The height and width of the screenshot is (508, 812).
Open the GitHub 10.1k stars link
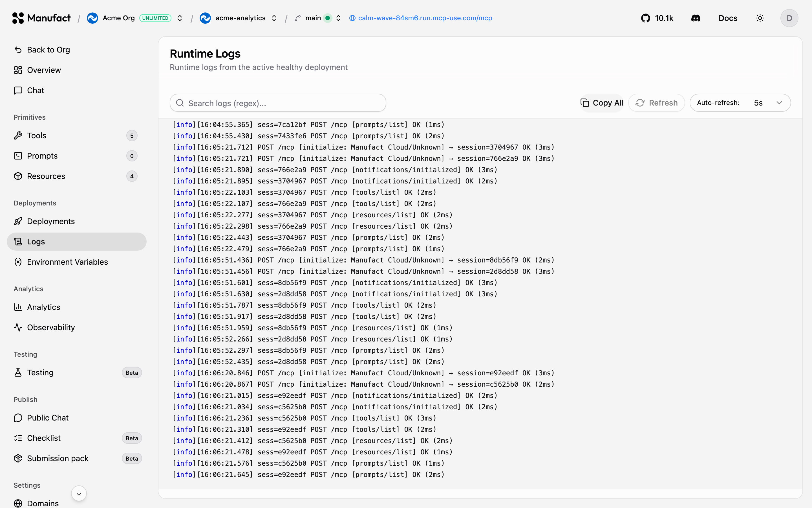pyautogui.click(x=657, y=18)
